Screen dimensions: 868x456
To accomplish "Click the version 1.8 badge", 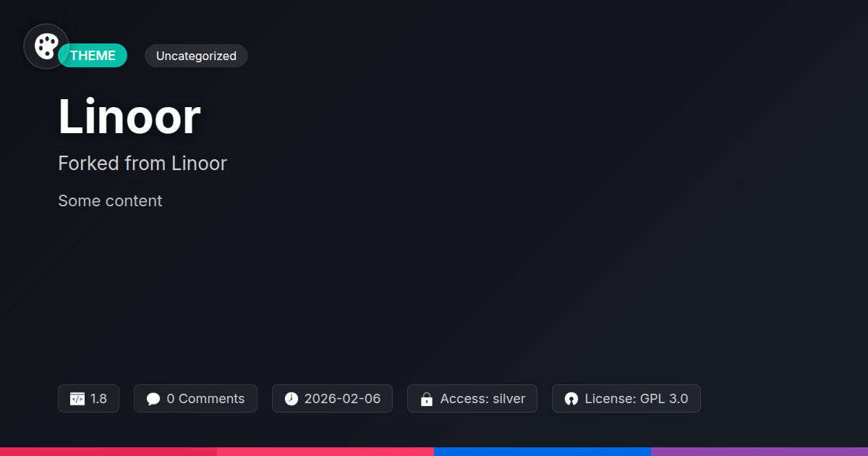I will 88,399.
